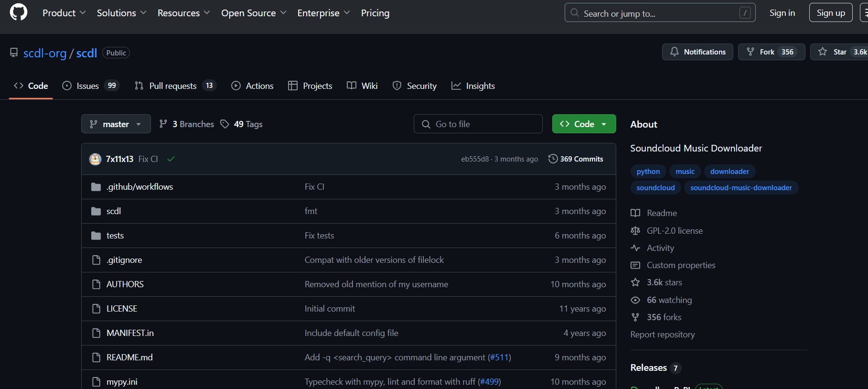The height and width of the screenshot is (389, 868).
Task: Click the tag icon beside 49 Tags
Action: 225,124
